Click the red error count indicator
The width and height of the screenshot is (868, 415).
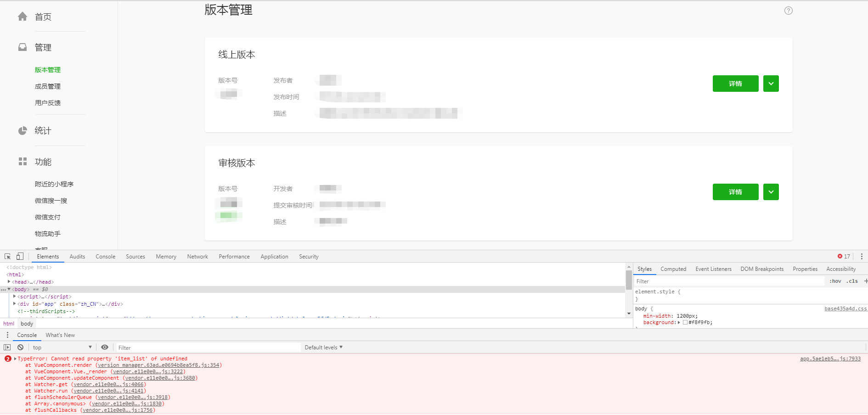click(x=844, y=257)
